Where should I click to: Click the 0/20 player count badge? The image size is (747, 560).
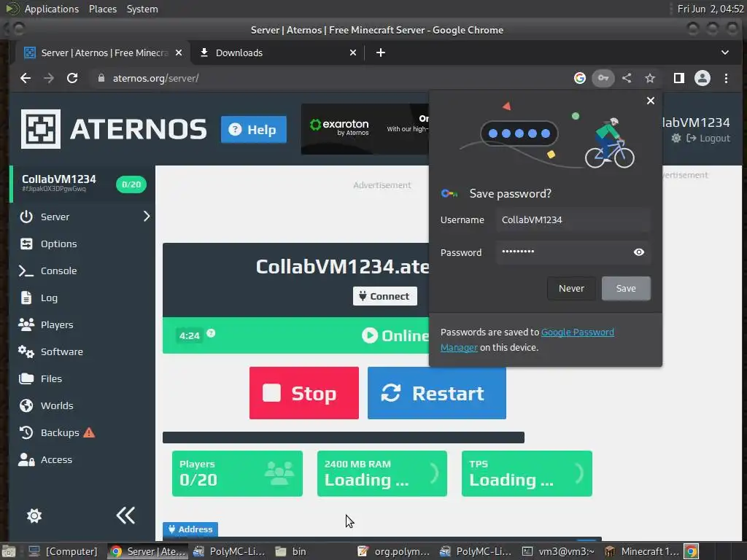tap(131, 184)
